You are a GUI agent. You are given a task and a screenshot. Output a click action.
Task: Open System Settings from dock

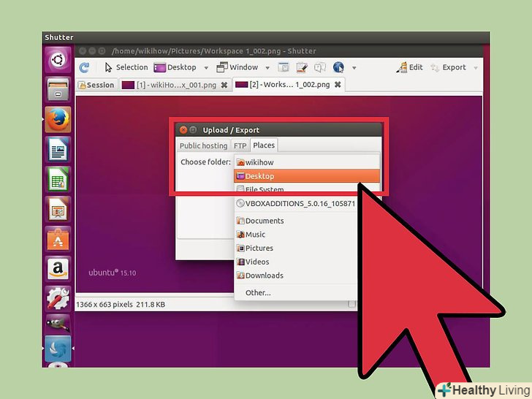tap(58, 299)
